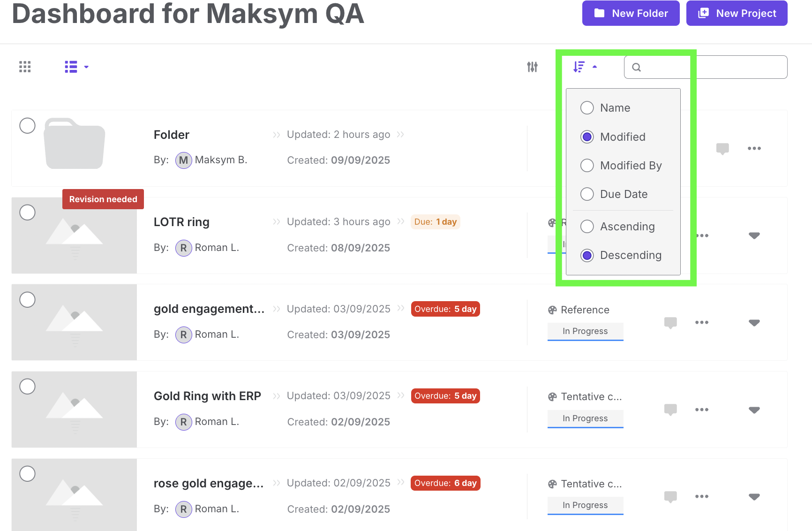Click the folder thumbnail icon
The image size is (812, 531).
click(x=75, y=144)
